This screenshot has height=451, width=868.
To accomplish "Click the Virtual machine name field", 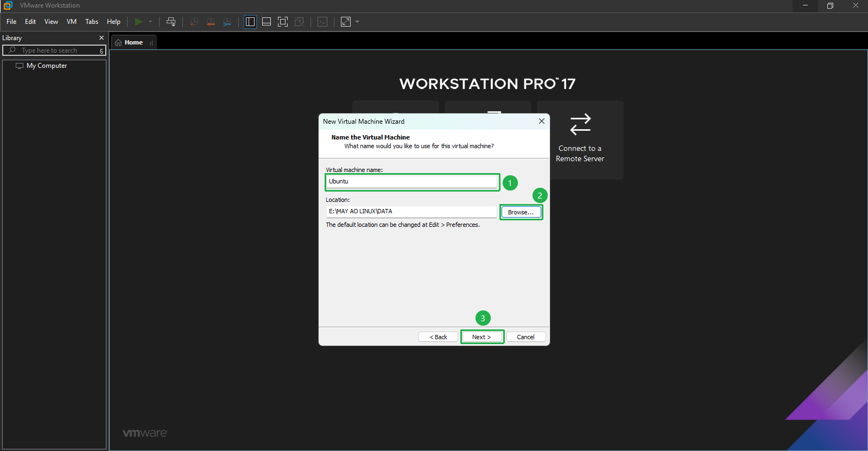I will click(x=412, y=182).
